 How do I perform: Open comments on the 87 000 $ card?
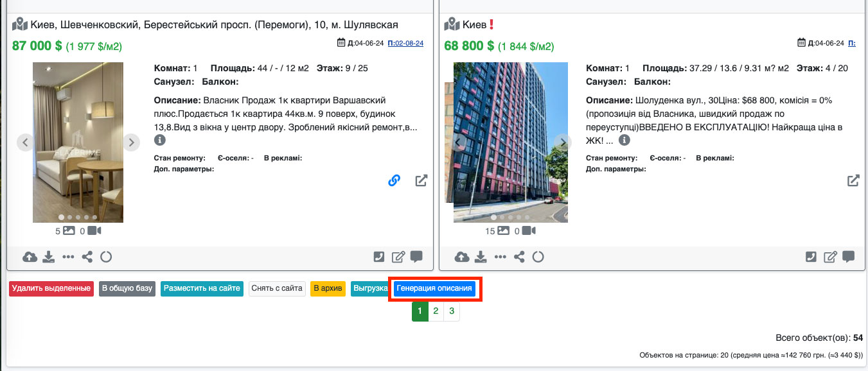(416, 257)
